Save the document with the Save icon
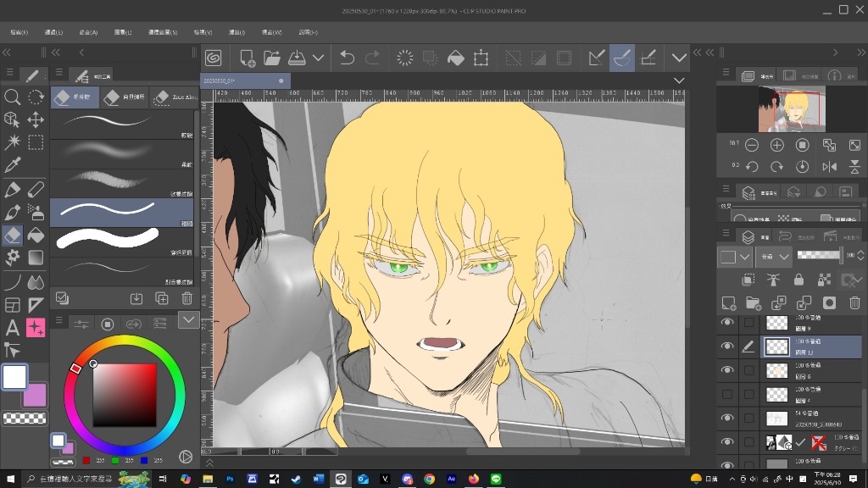 click(x=297, y=58)
